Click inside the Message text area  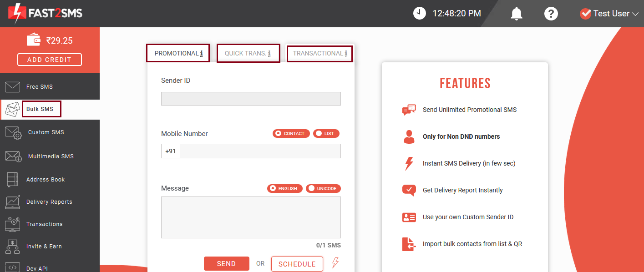tap(251, 217)
